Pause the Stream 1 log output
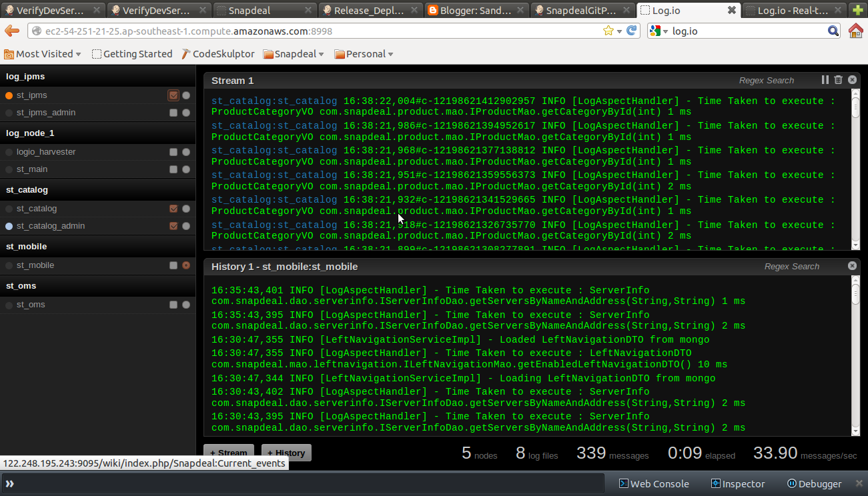Screen dimensions: 868x496 pyautogui.click(x=825, y=80)
